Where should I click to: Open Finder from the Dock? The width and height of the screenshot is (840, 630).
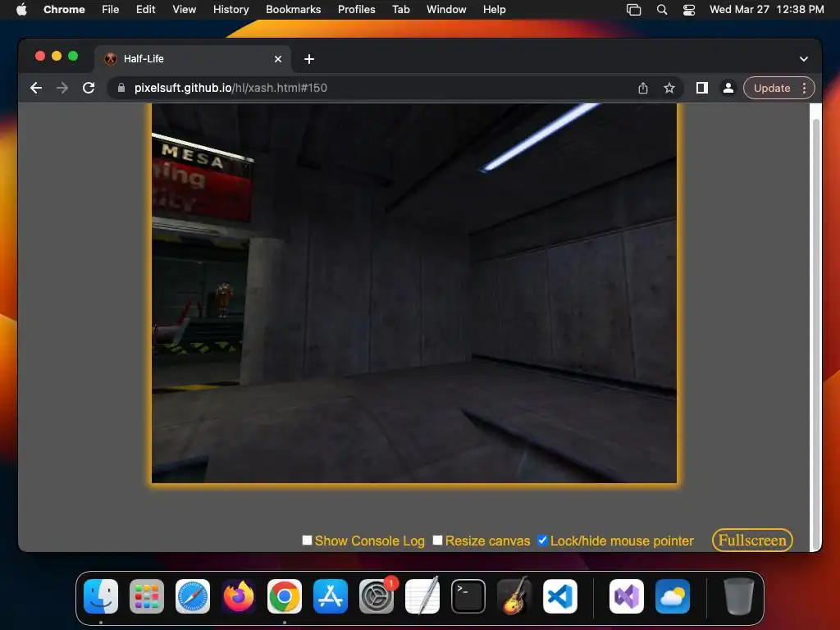pos(101,596)
